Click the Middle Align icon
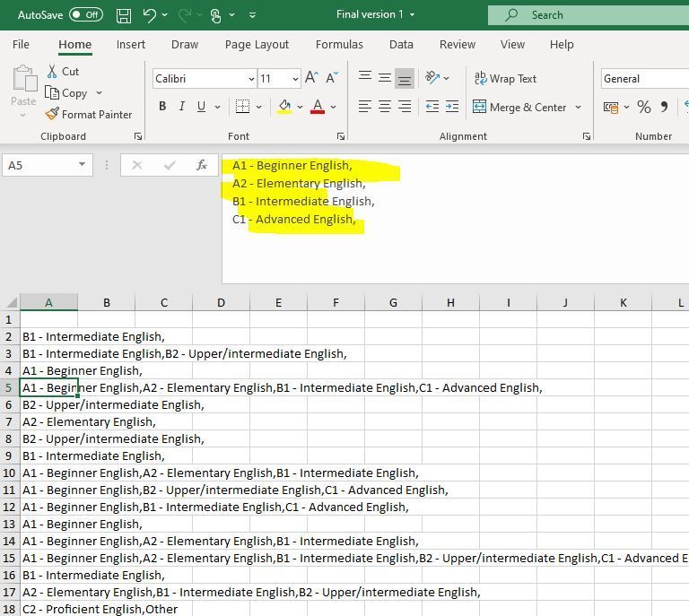The width and height of the screenshot is (689, 616). click(385, 78)
